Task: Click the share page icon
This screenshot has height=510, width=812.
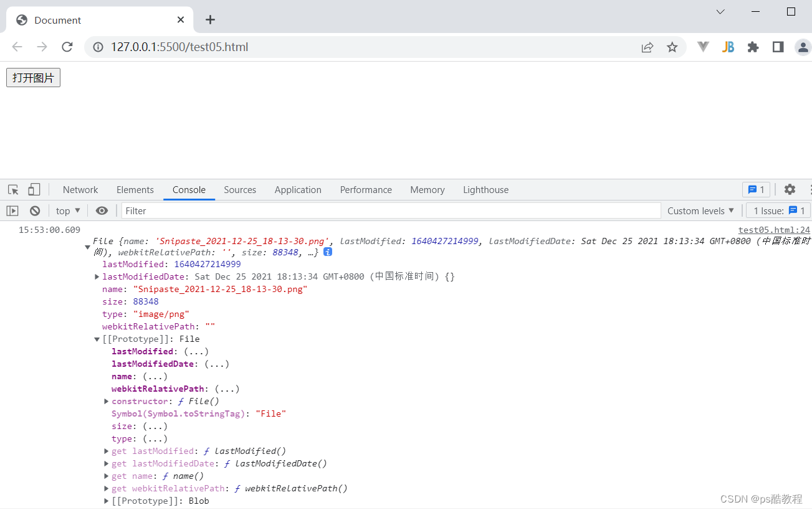Action: [x=647, y=47]
